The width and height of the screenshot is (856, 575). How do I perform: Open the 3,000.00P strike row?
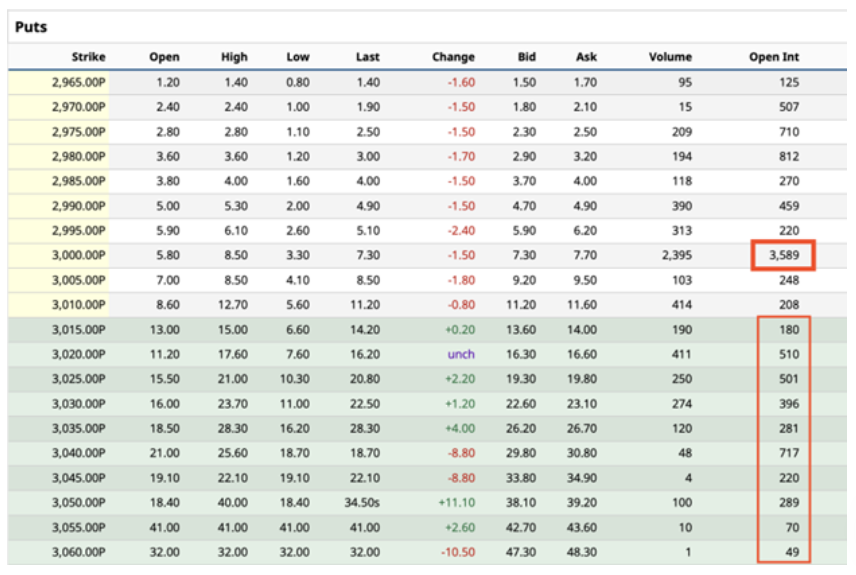click(79, 256)
